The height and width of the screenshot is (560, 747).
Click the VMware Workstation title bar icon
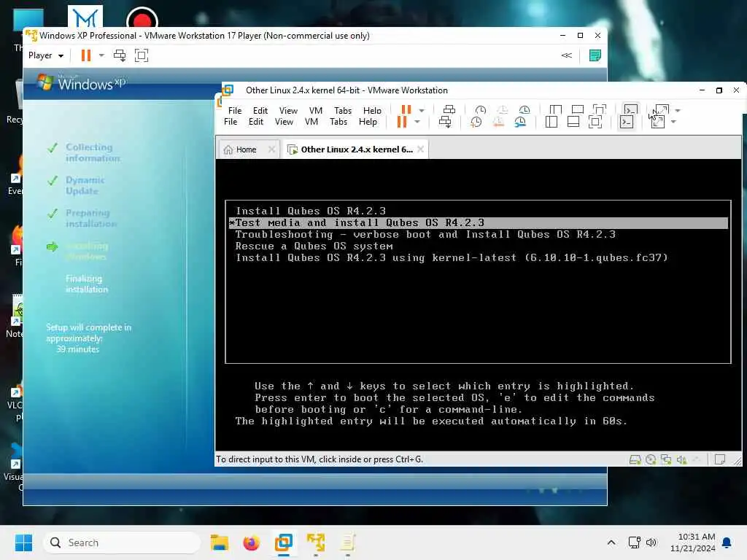tap(228, 90)
